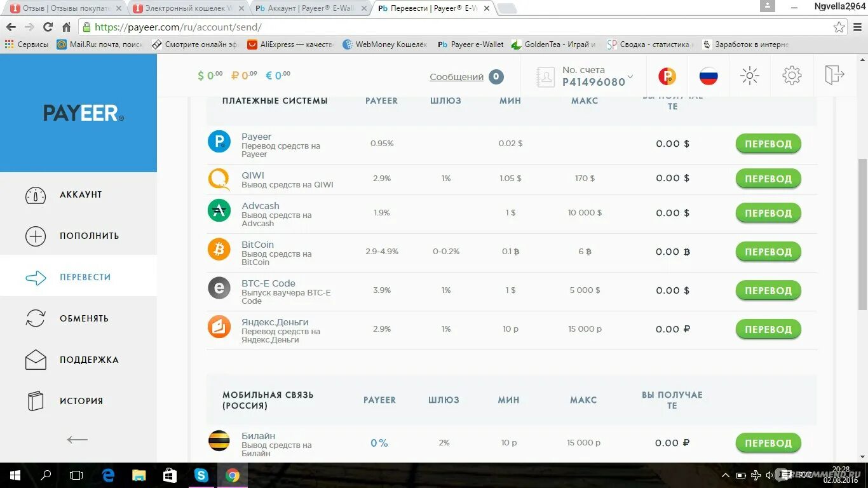This screenshot has width=868, height=488.
Task: Click the BTC-E Code grey icon
Action: click(x=219, y=288)
